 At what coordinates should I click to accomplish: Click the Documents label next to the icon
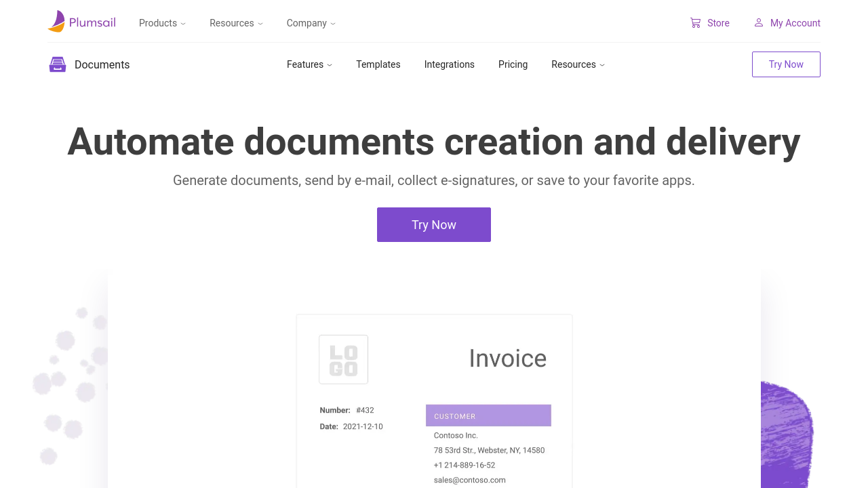(x=102, y=64)
